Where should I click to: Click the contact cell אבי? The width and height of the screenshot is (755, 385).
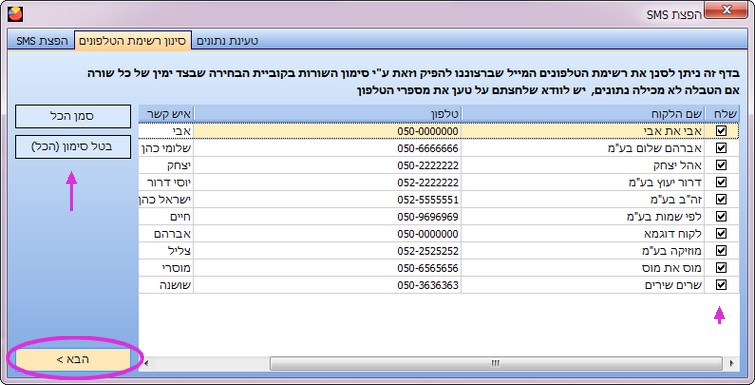pyautogui.click(x=166, y=131)
